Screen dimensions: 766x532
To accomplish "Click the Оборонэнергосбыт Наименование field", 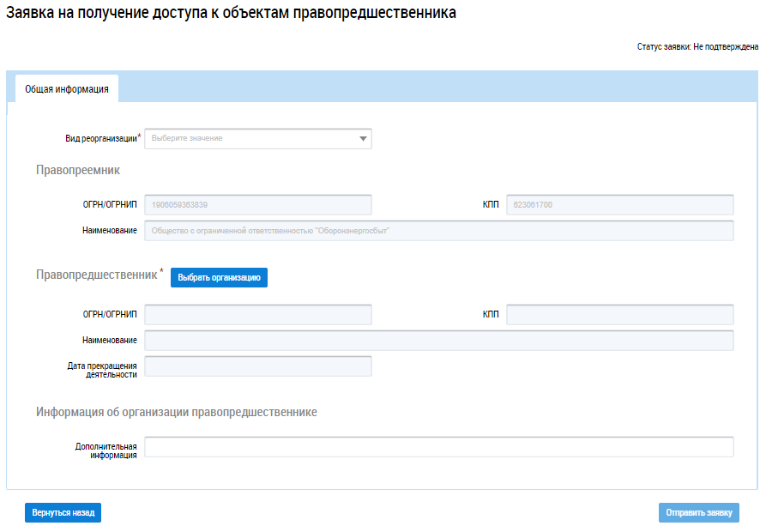I will pos(438,231).
